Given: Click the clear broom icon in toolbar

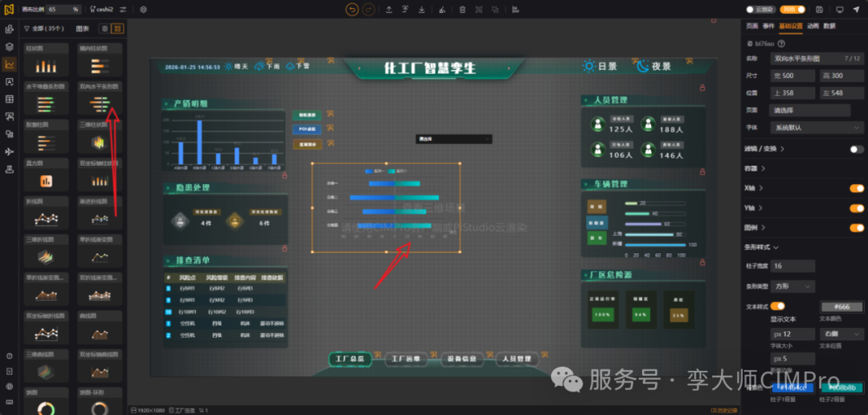Looking at the screenshot, I should pos(441,10).
